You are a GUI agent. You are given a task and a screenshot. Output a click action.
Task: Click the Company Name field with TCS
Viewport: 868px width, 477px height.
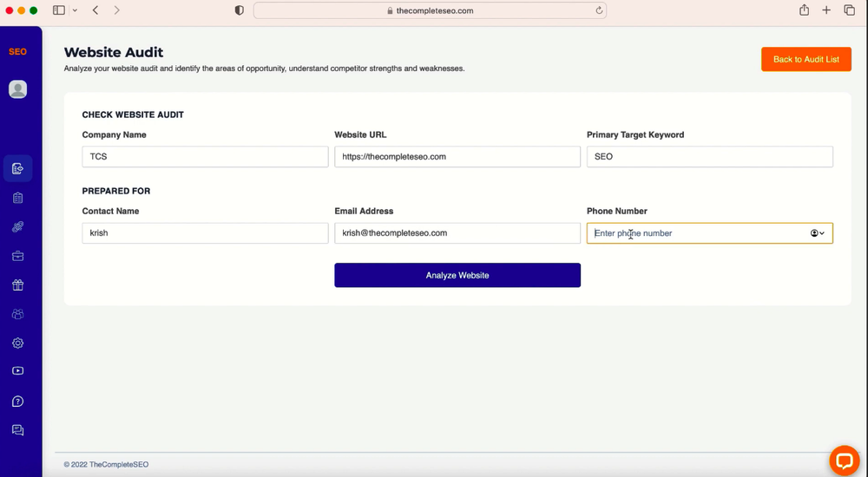pos(205,157)
